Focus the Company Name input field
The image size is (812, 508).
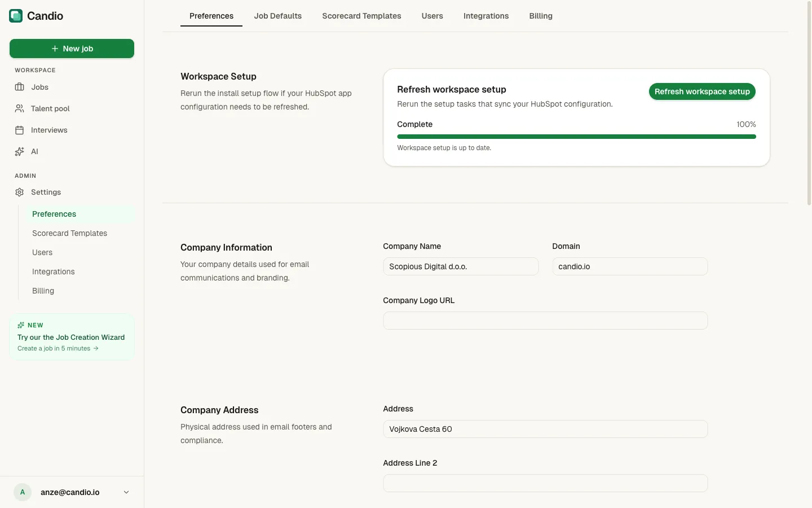461,266
